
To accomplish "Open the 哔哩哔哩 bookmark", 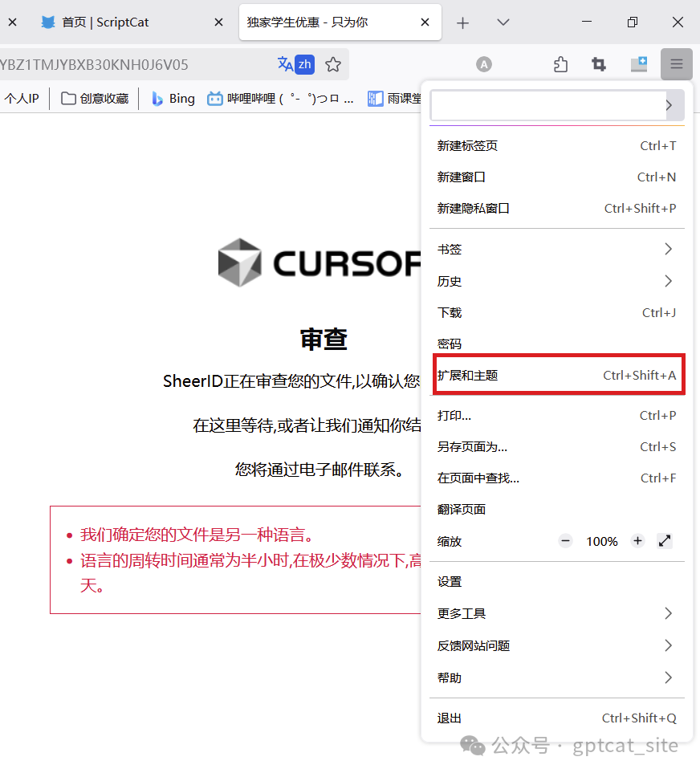I will point(280,99).
